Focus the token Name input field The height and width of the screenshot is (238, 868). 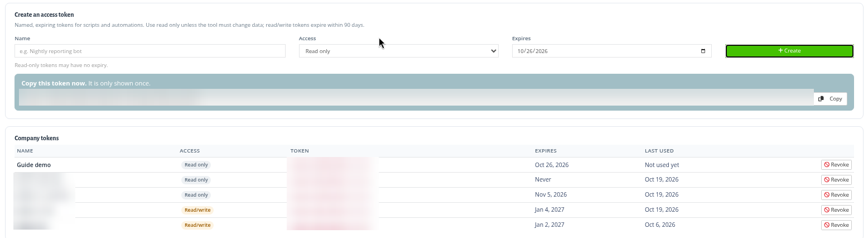[150, 51]
